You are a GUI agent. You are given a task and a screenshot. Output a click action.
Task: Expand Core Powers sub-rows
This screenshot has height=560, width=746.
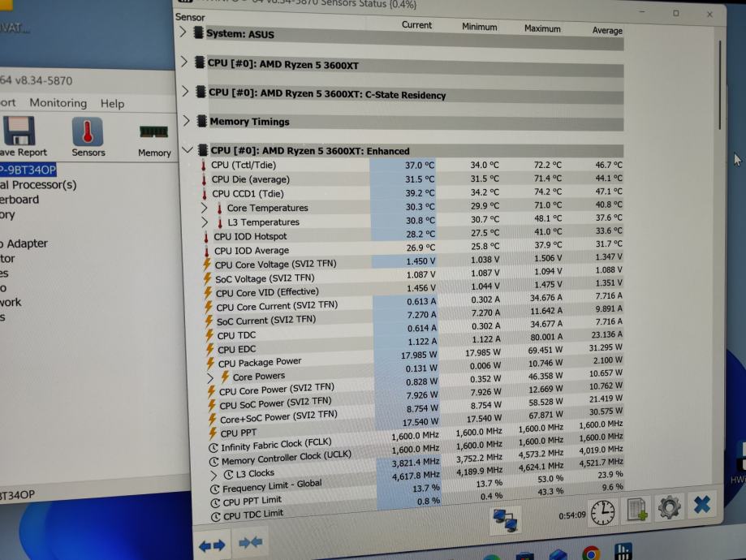(210, 378)
